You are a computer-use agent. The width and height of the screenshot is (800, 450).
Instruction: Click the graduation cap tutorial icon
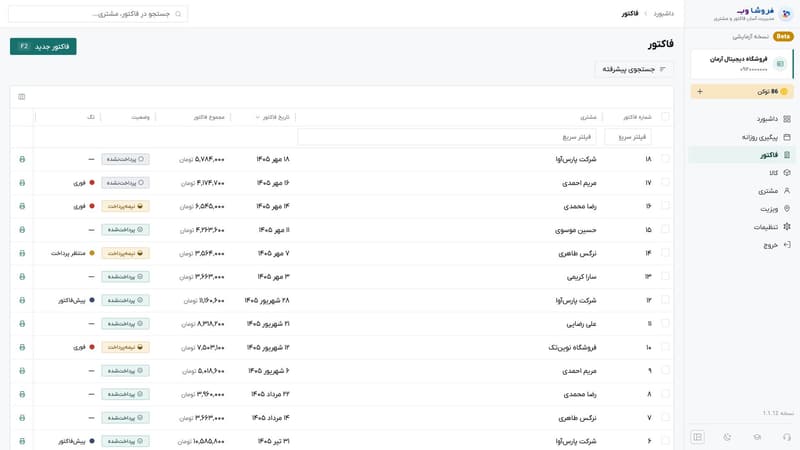click(x=757, y=437)
